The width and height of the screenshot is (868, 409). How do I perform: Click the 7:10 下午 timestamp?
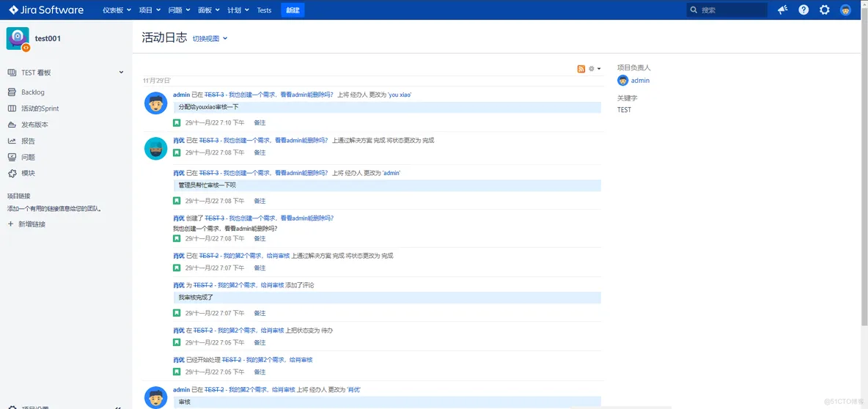(x=215, y=122)
